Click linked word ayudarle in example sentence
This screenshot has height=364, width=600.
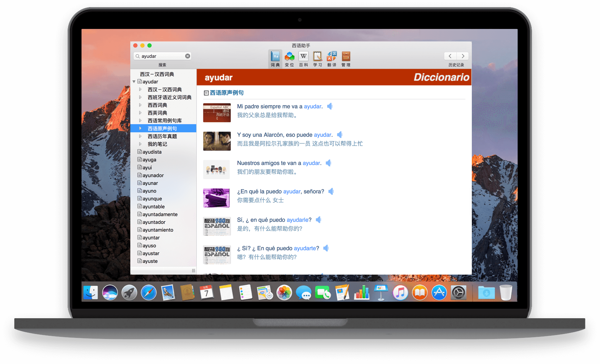pos(297,220)
